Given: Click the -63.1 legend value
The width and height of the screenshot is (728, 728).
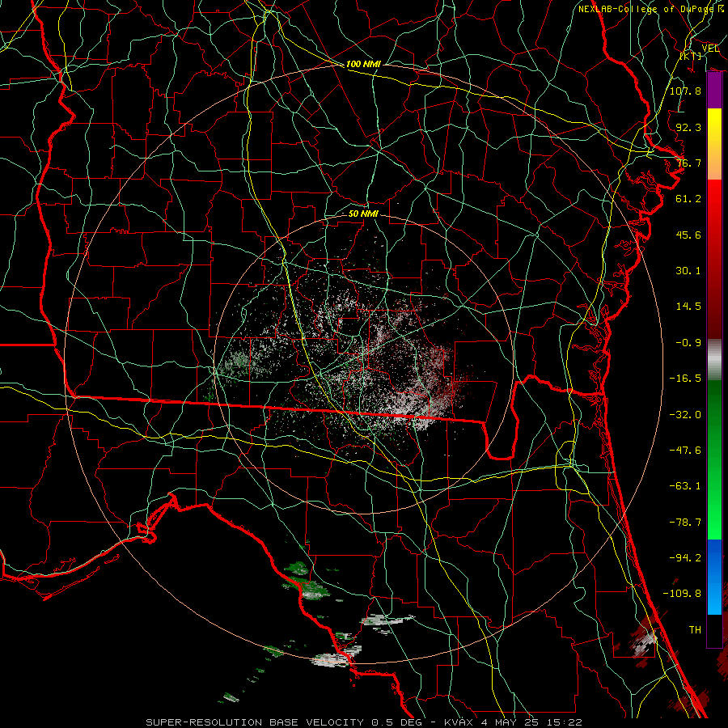Looking at the screenshot, I should [685, 486].
